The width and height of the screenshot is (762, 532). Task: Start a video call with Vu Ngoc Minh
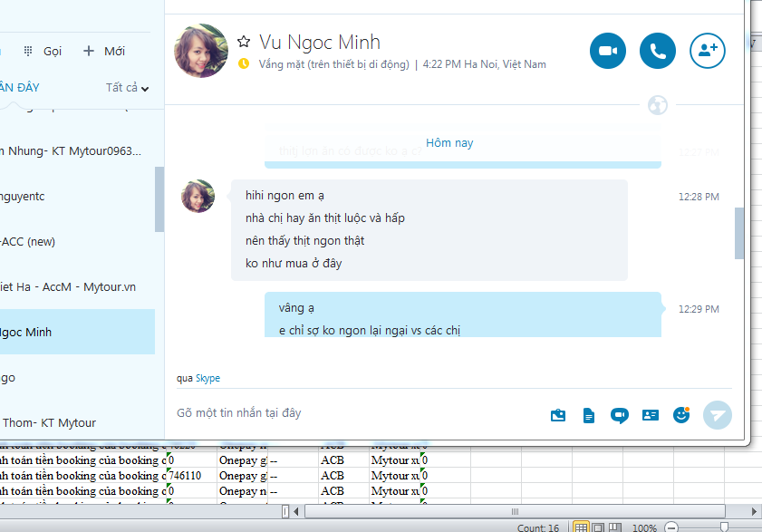(x=608, y=51)
